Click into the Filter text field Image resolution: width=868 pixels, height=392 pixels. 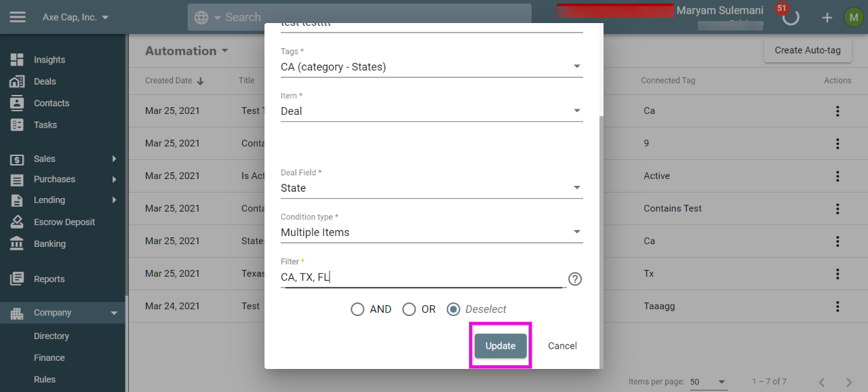422,277
